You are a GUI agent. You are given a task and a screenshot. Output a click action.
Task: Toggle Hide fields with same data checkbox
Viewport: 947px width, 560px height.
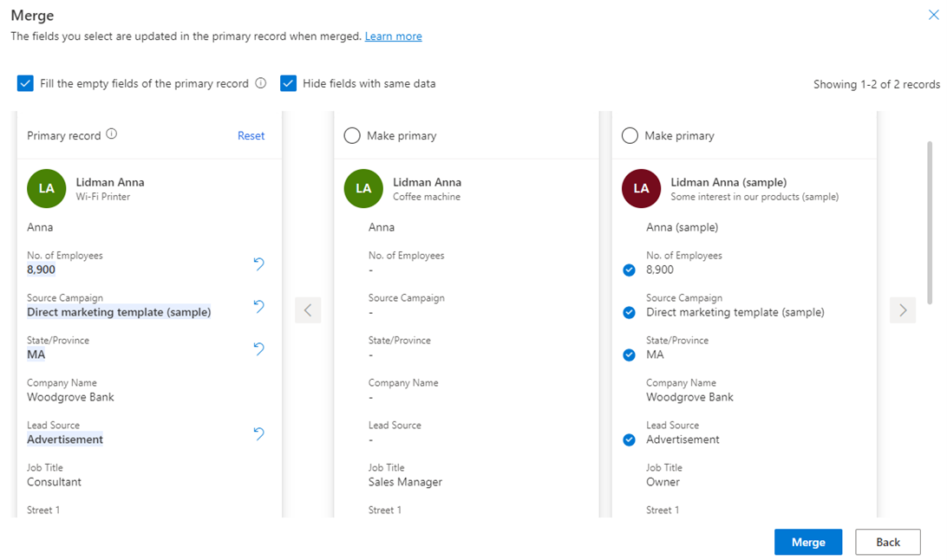pos(288,83)
